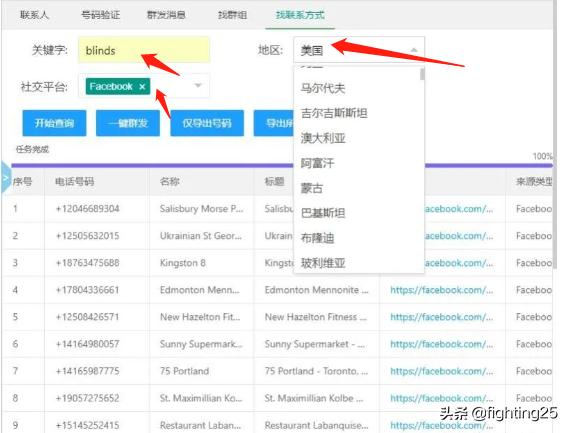
Task: Go to the 群发消息 tab
Action: [x=166, y=15]
